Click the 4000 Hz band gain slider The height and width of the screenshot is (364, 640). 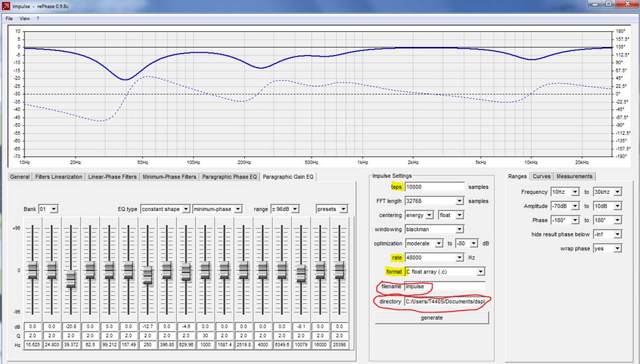(263, 270)
